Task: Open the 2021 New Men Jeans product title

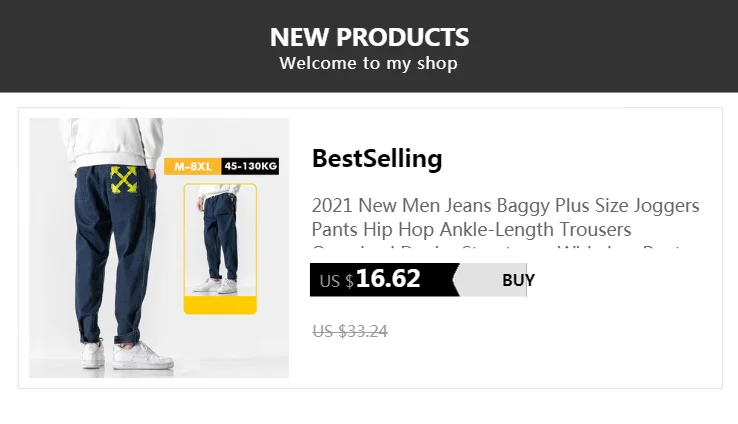Action: click(505, 217)
